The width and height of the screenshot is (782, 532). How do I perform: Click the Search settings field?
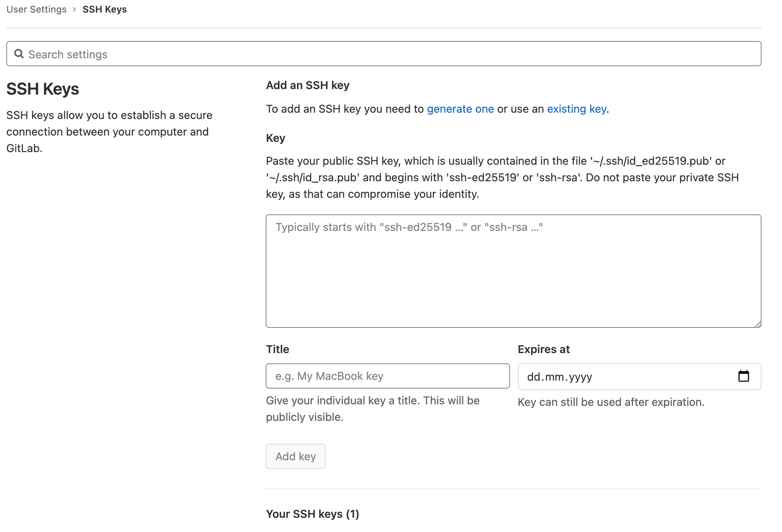click(158, 54)
